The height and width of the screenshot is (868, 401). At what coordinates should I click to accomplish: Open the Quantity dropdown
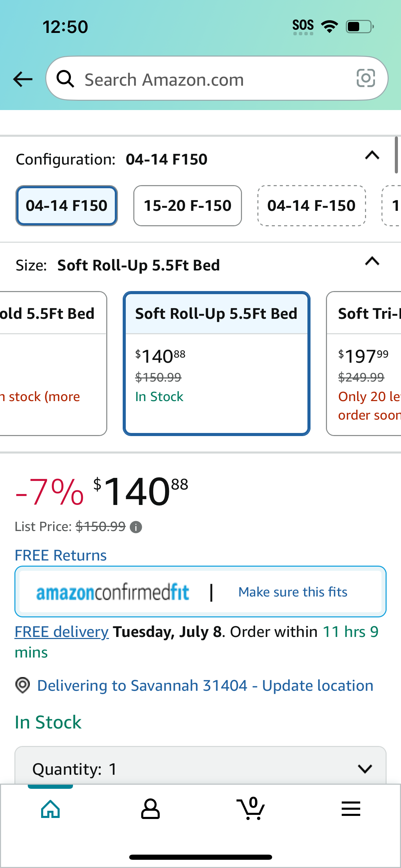pyautogui.click(x=200, y=767)
